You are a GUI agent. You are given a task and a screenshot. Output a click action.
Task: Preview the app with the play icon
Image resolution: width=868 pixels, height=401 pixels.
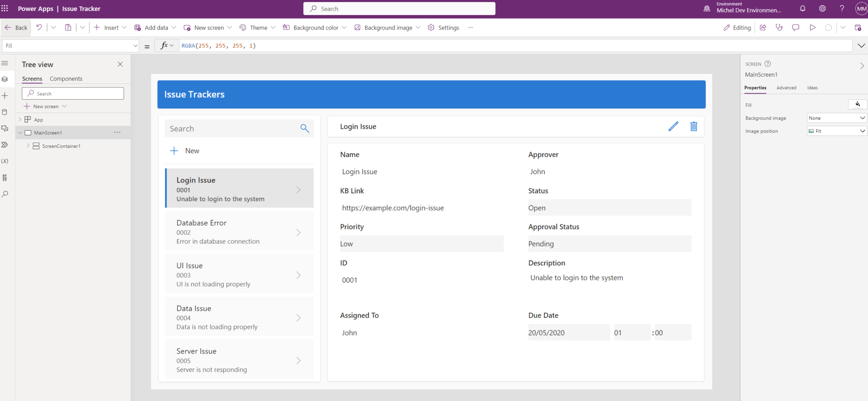pyautogui.click(x=812, y=27)
